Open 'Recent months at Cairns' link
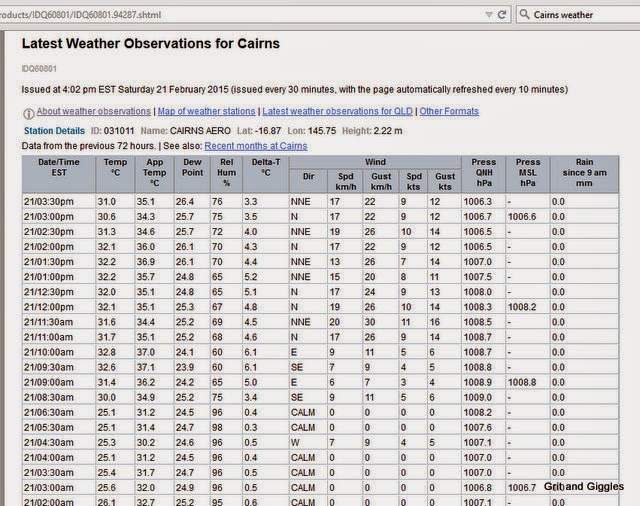 (256, 146)
